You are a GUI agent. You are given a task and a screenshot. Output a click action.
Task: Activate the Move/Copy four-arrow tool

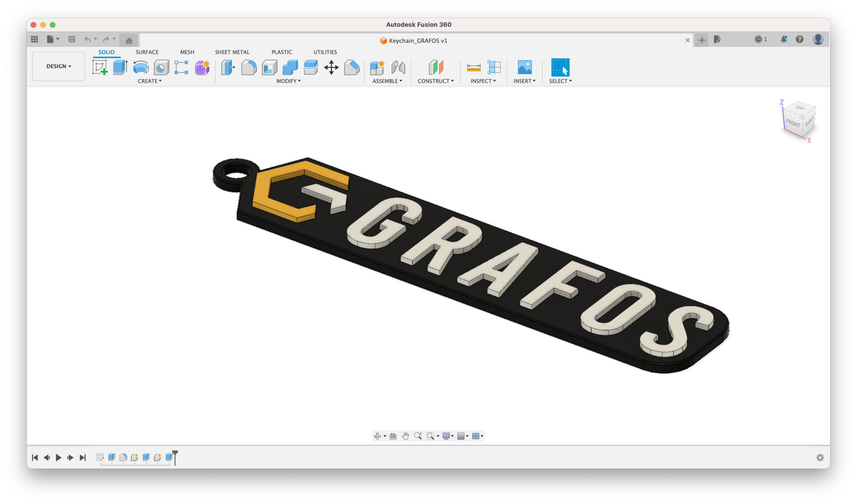click(331, 67)
